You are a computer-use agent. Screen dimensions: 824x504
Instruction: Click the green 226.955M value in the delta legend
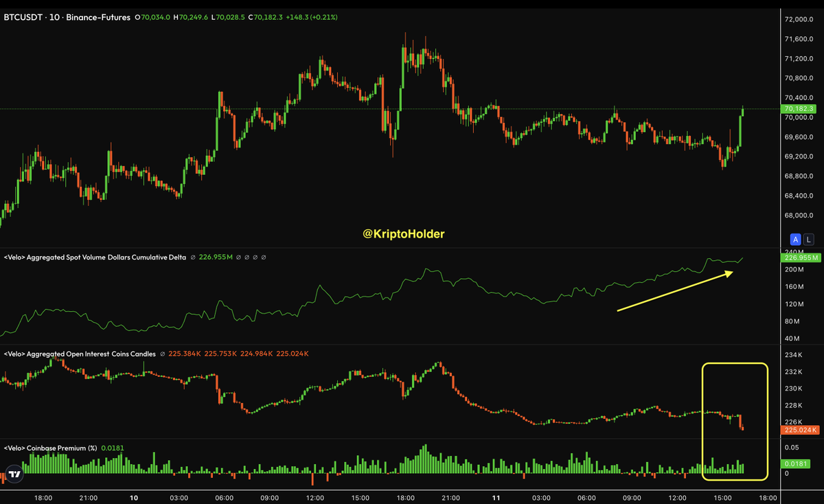[216, 257]
